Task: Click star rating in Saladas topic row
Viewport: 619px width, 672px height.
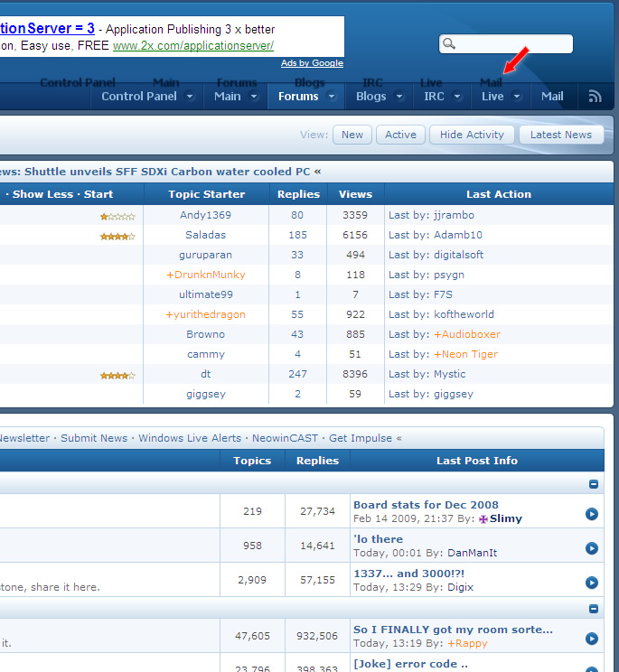Action: (x=117, y=236)
